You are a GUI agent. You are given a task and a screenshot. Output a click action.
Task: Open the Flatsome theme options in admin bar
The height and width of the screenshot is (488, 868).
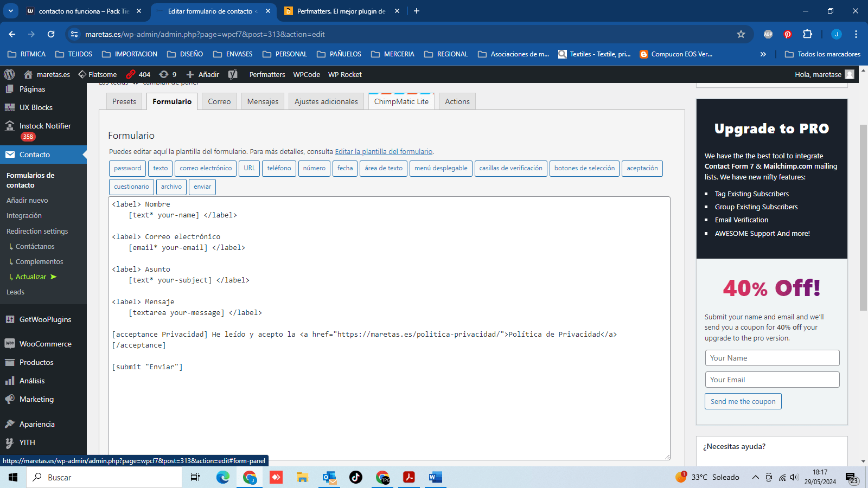pos(98,74)
